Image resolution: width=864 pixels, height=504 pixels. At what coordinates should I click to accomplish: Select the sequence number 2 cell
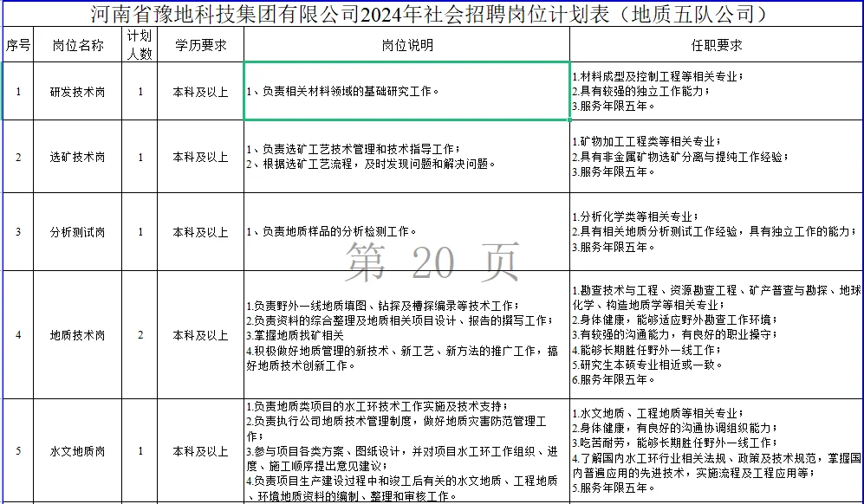[x=18, y=157]
